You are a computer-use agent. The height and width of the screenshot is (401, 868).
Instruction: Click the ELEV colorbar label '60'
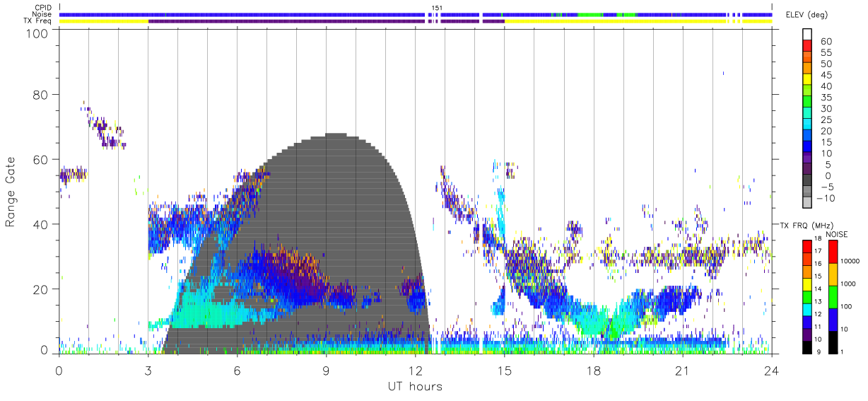point(826,42)
